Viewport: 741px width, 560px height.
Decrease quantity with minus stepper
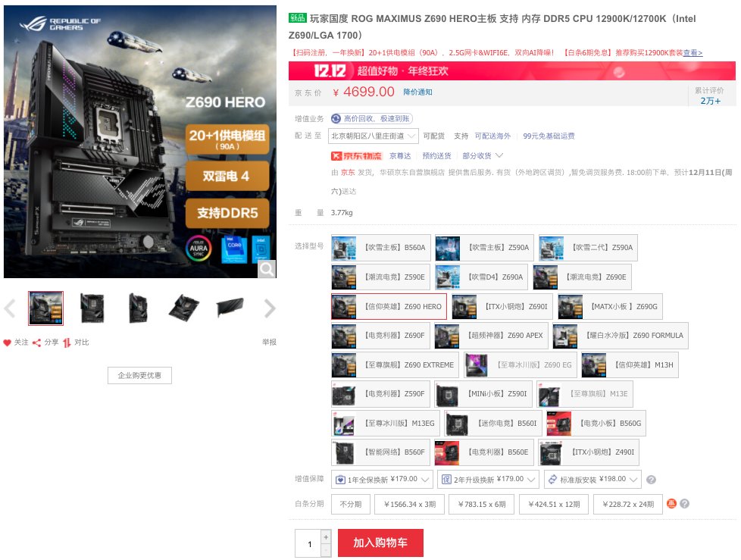tap(326, 551)
